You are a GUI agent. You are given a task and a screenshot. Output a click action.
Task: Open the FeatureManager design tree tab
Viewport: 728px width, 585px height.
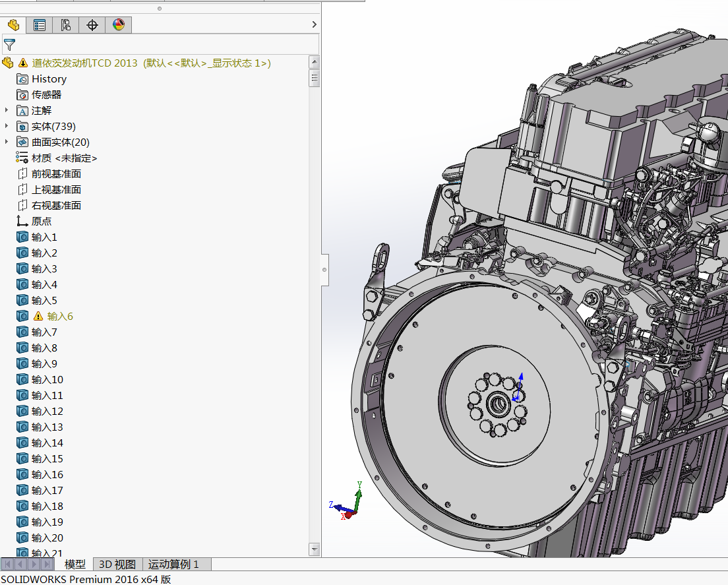tap(13, 24)
